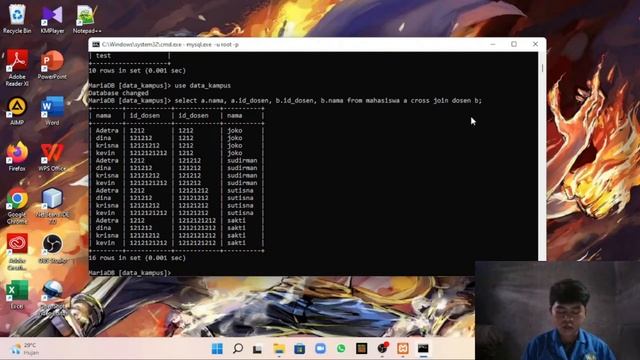The width and height of the screenshot is (640, 360).
Task: Open the taskbar icon with red badge
Action: tap(382, 348)
